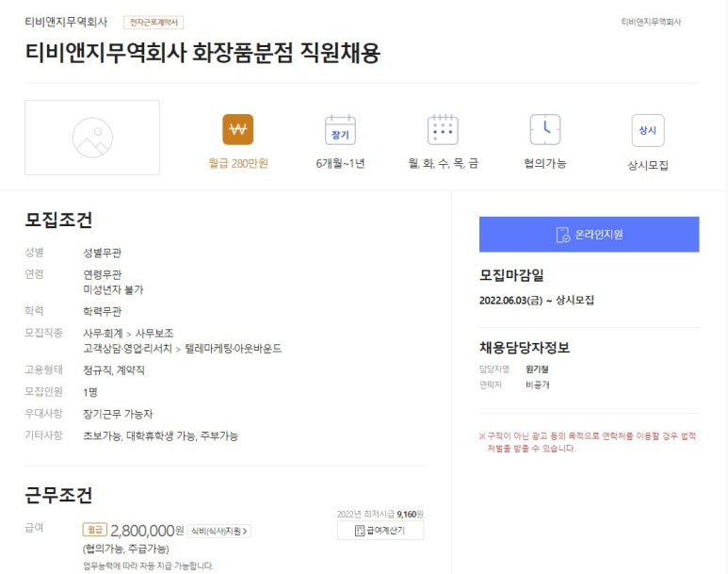This screenshot has width=728, height=574.
Task: Click the 6개월~1년 period text
Action: tap(340, 163)
